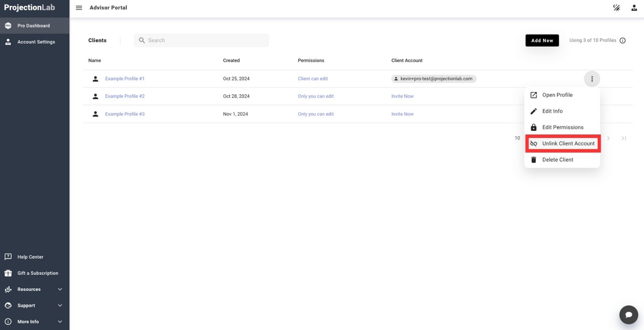Click the hamburger menu icon
644x330 pixels.
(79, 8)
